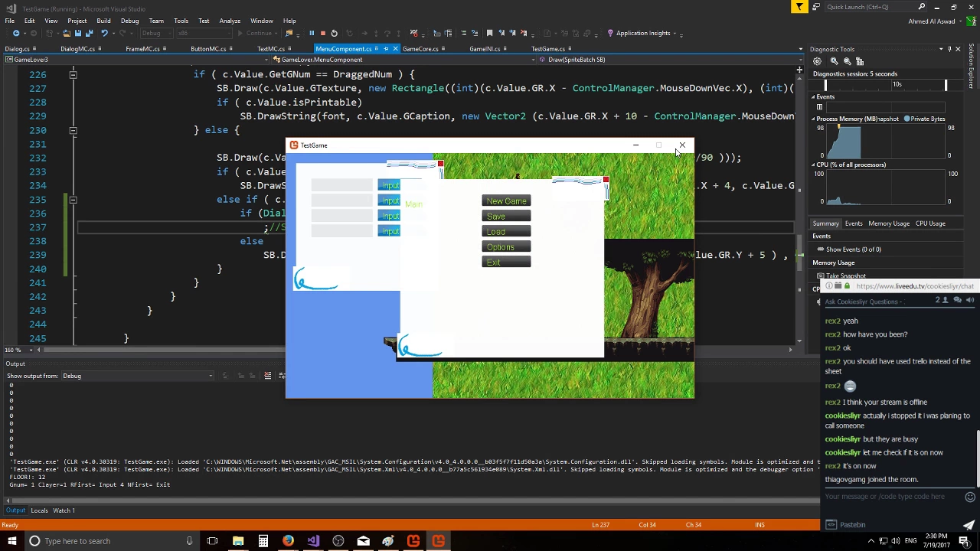980x551 pixels.
Task: Open the Visual Studio taskbar icon
Action: pyautogui.click(x=313, y=541)
